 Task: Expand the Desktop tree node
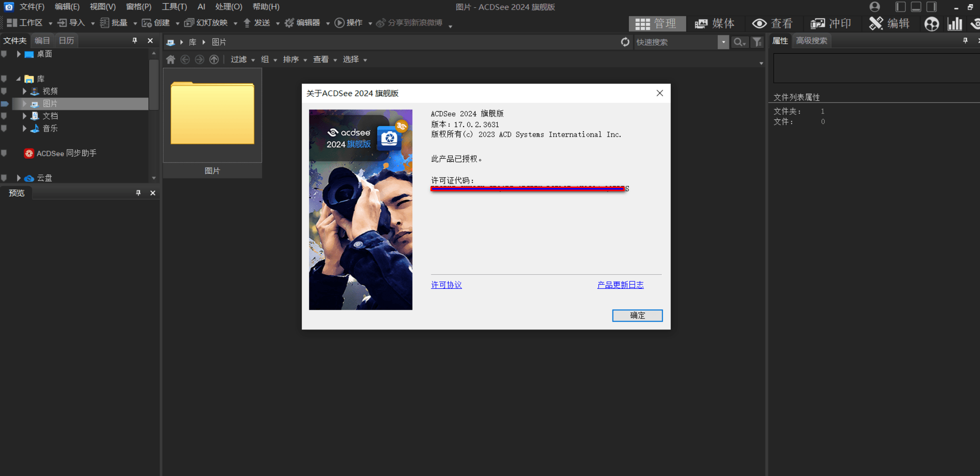(19, 54)
